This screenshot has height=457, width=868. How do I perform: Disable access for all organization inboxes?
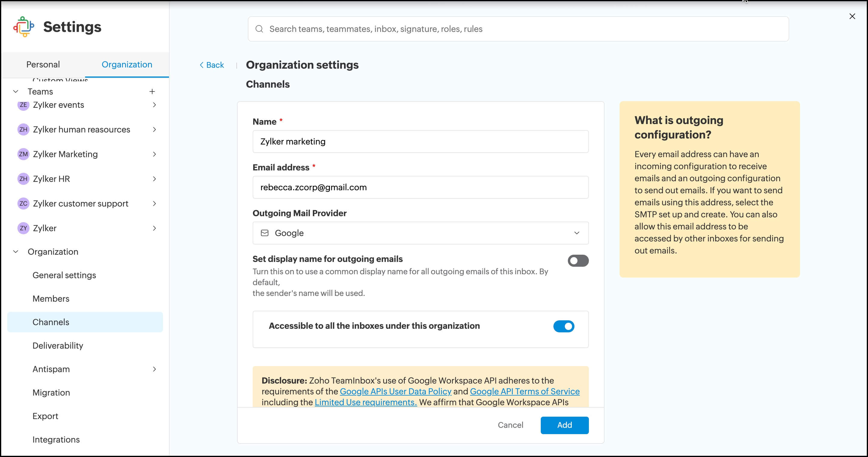tap(564, 326)
